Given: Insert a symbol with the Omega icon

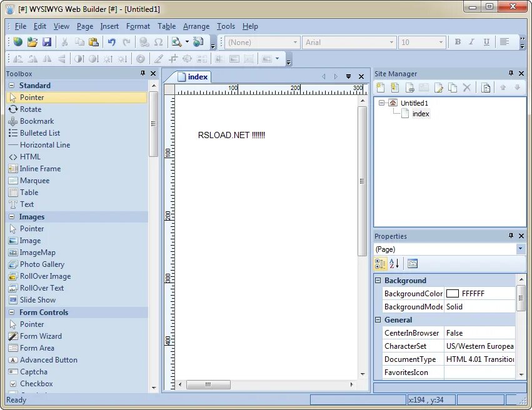Looking at the screenshot, I should click(158, 42).
